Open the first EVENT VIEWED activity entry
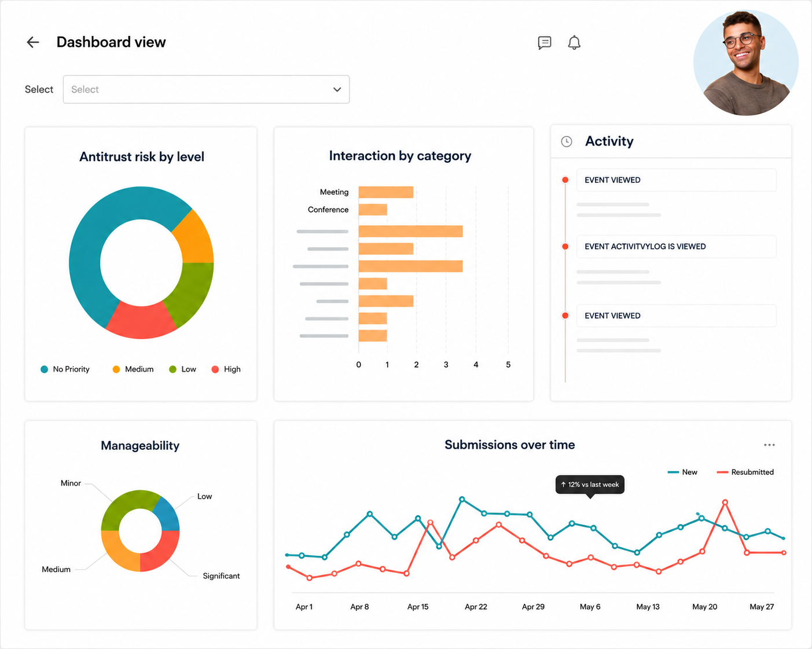Screen dimensions: 812x649 676,180
